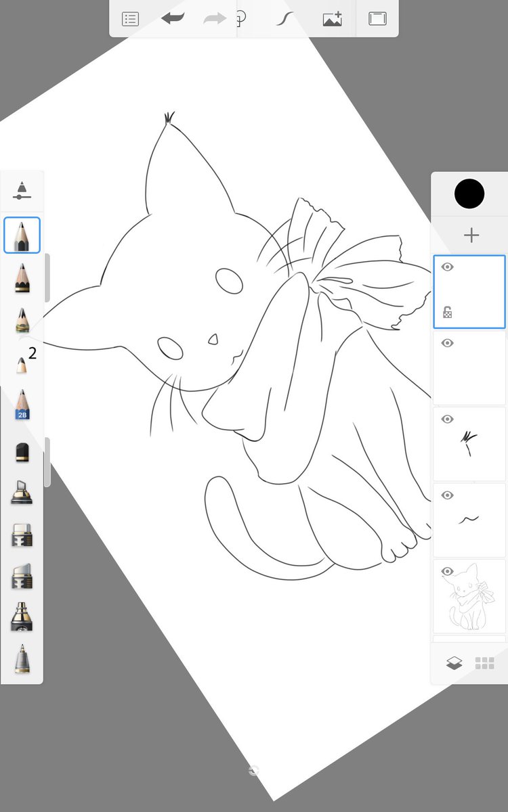
Task: Pick the green-banded pencil brush
Action: pos(22,320)
